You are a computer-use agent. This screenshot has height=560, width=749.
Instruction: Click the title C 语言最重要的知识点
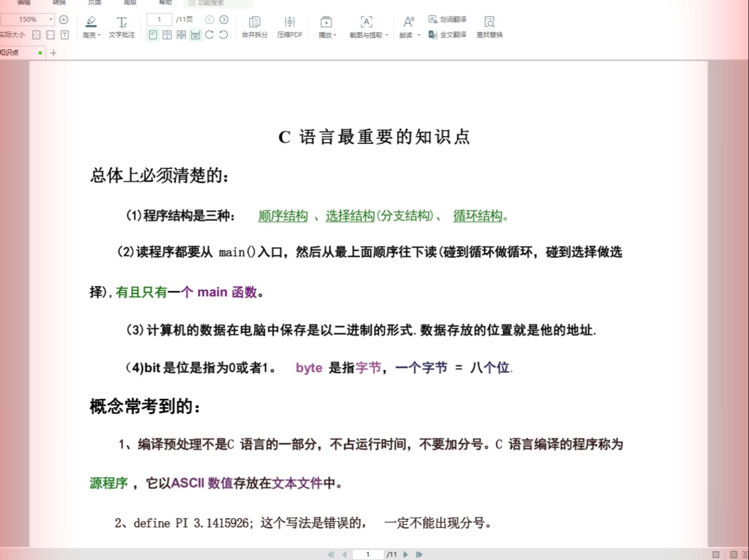coord(374,137)
